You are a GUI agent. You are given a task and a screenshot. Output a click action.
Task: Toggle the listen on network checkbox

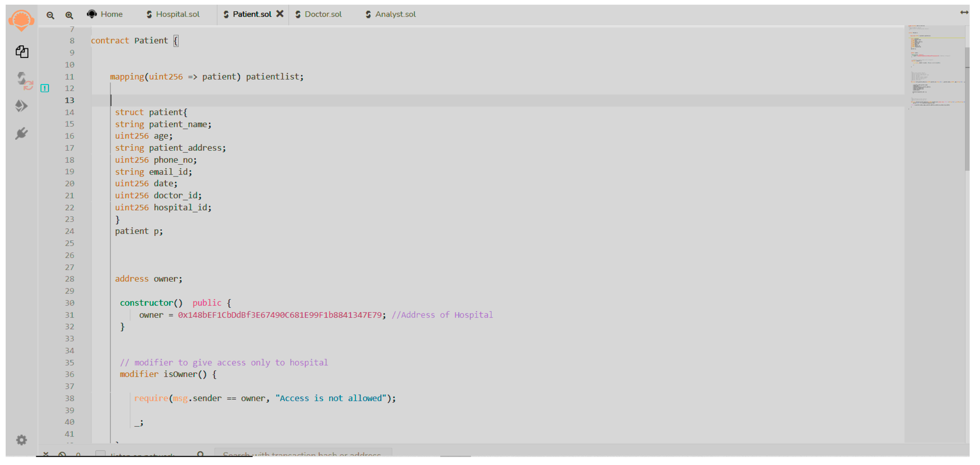(x=100, y=454)
